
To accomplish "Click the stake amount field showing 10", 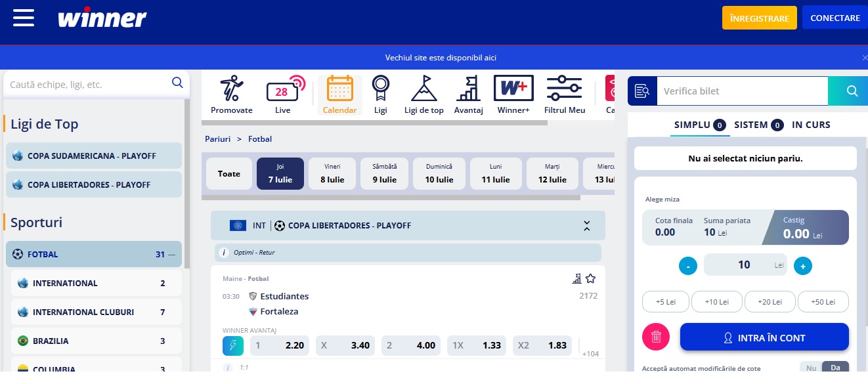I will (x=745, y=265).
